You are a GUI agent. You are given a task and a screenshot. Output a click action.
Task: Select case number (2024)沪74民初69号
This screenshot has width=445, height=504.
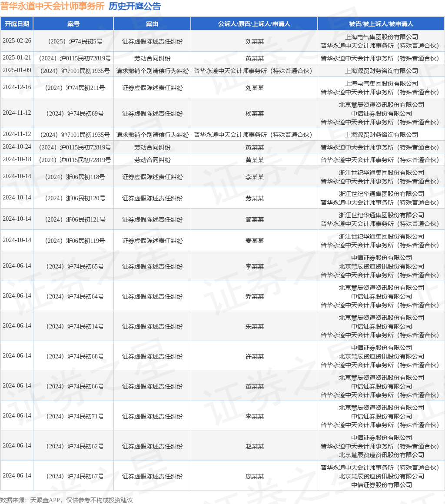tap(73, 113)
